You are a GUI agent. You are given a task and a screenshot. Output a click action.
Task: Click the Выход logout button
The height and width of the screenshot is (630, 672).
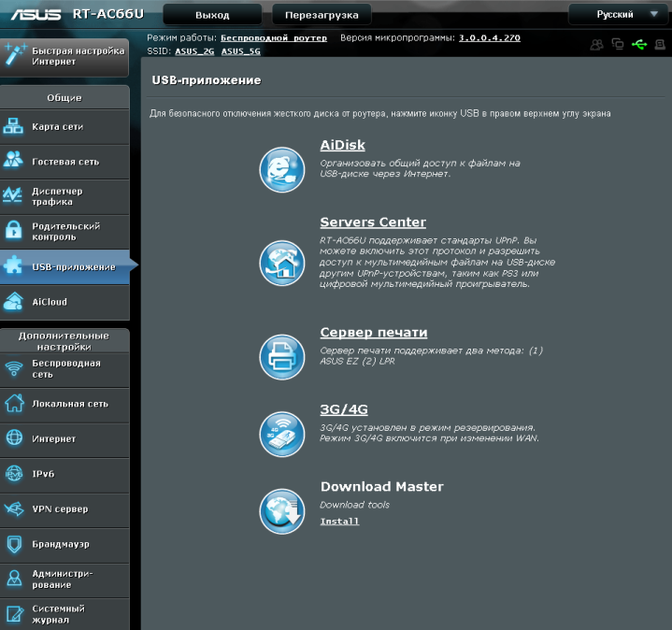pos(212,15)
